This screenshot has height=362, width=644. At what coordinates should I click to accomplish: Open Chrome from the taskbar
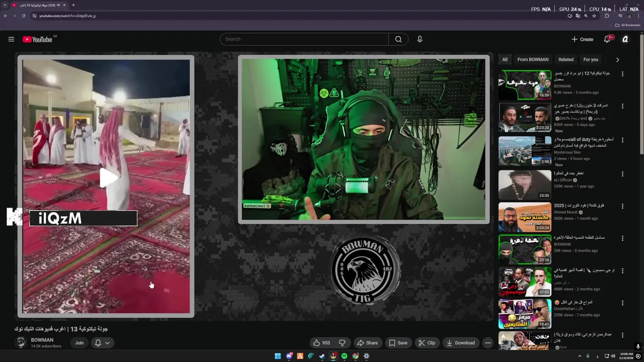point(355,356)
